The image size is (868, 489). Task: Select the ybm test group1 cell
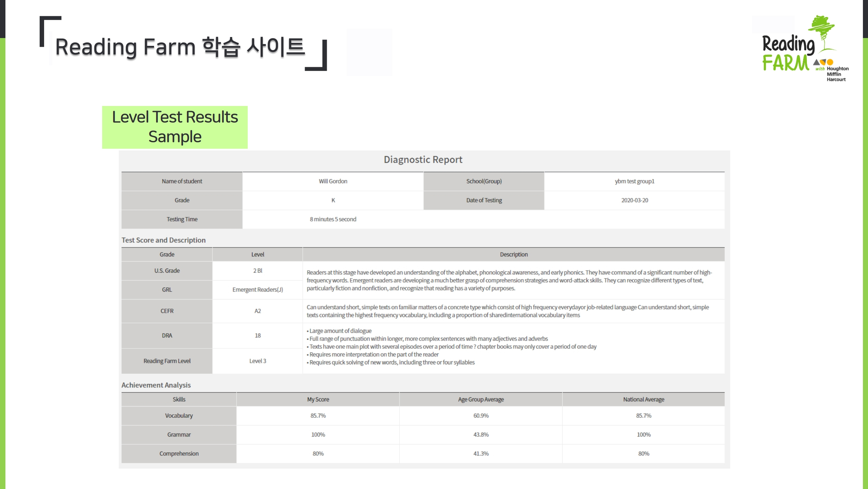(634, 181)
